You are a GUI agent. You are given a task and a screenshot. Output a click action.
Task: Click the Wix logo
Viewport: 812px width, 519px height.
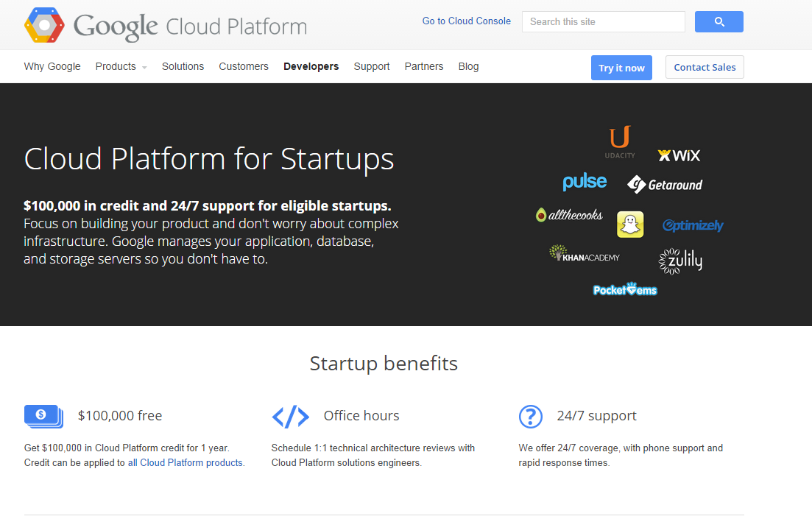click(x=679, y=155)
